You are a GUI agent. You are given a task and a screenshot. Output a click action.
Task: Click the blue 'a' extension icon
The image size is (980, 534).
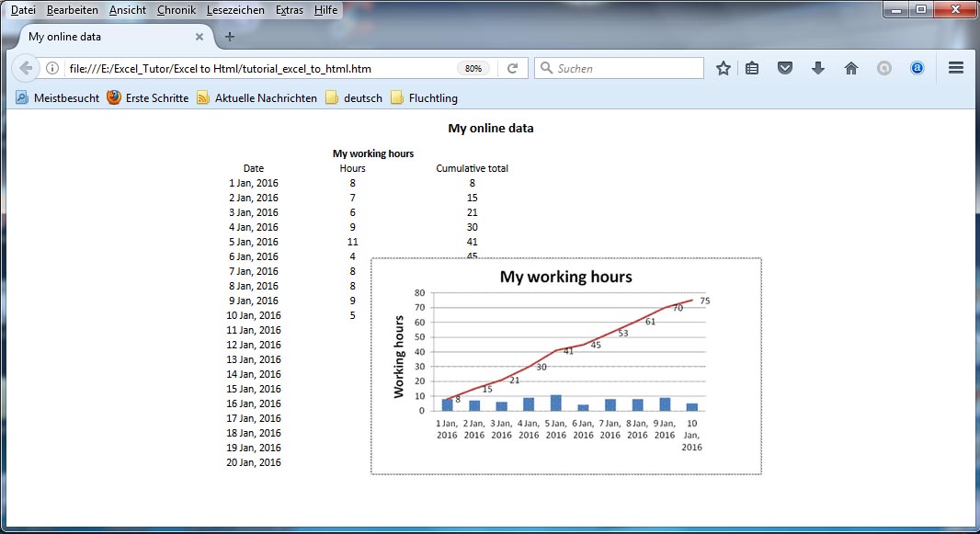click(917, 68)
